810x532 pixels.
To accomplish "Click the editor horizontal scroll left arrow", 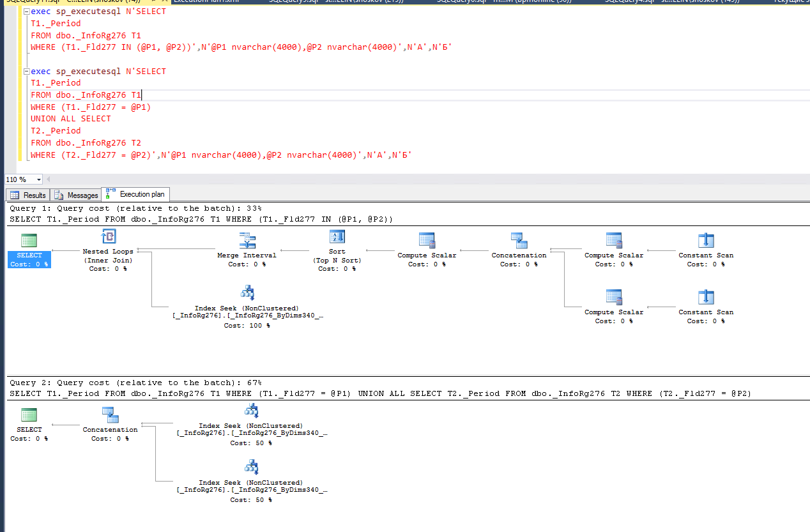I will pos(49,180).
